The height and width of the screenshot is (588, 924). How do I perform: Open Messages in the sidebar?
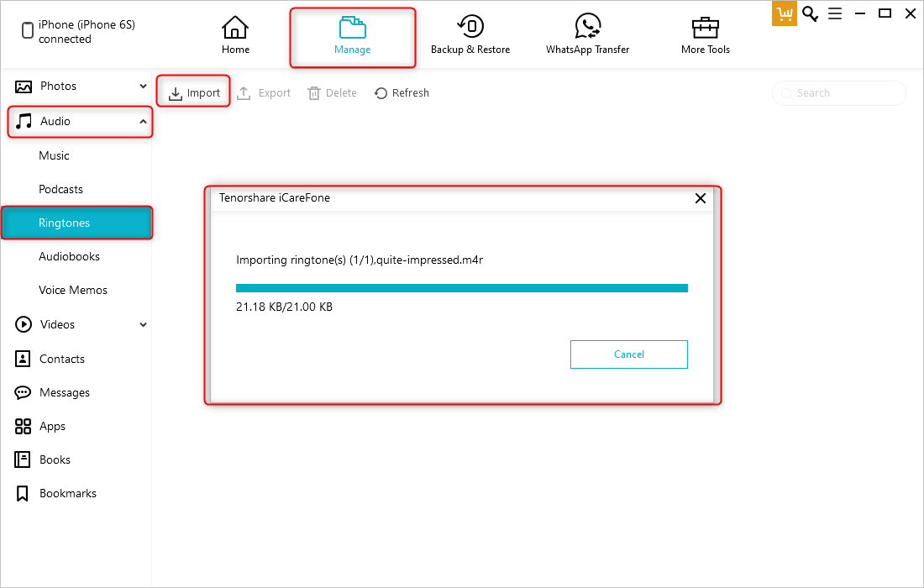(64, 393)
